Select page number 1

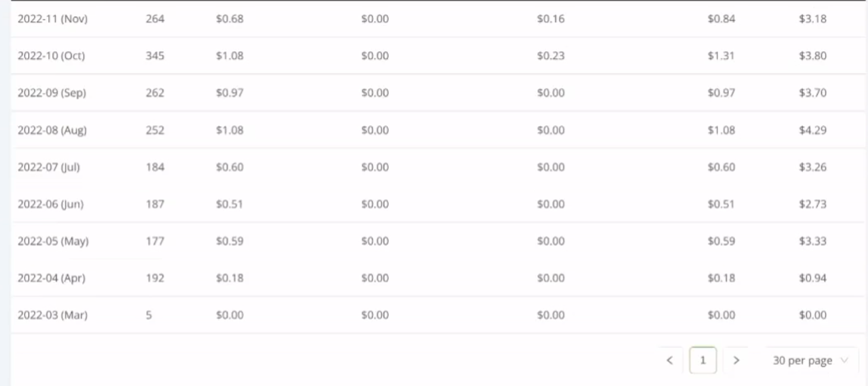click(x=703, y=360)
